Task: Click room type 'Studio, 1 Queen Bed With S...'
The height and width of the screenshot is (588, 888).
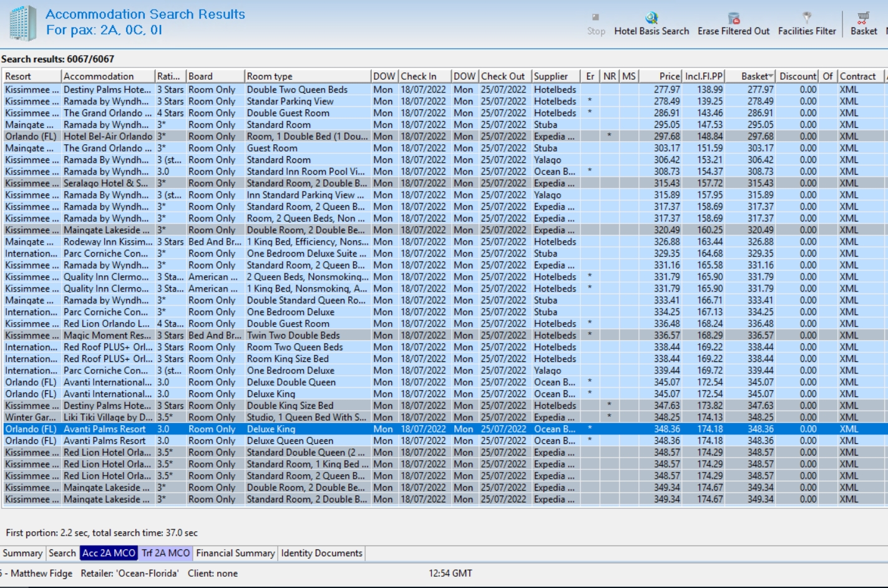Action: (307, 417)
